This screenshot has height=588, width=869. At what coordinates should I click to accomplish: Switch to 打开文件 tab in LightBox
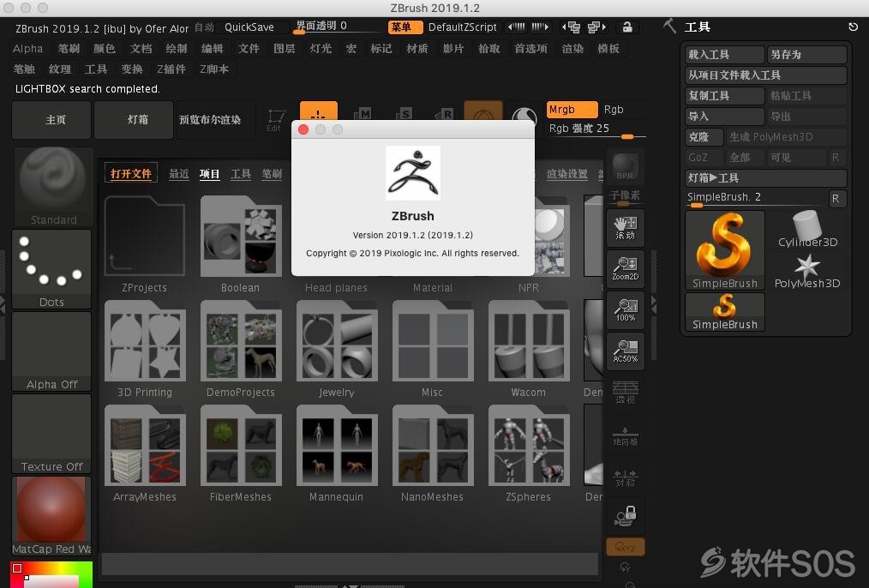coord(131,173)
